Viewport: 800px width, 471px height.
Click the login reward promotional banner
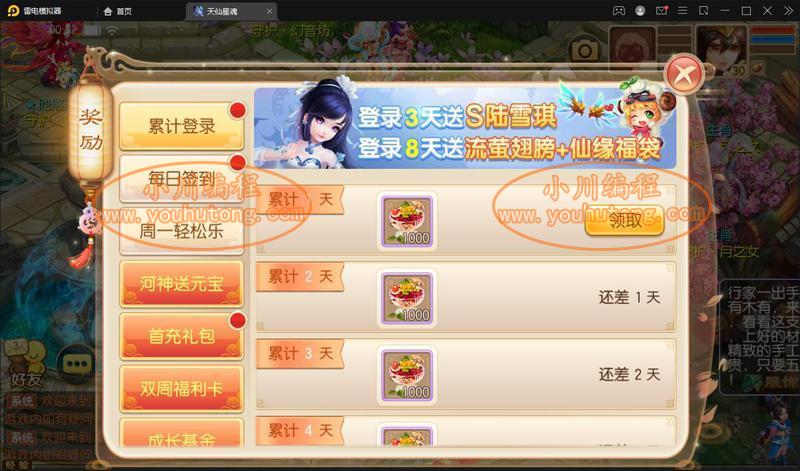(x=465, y=128)
